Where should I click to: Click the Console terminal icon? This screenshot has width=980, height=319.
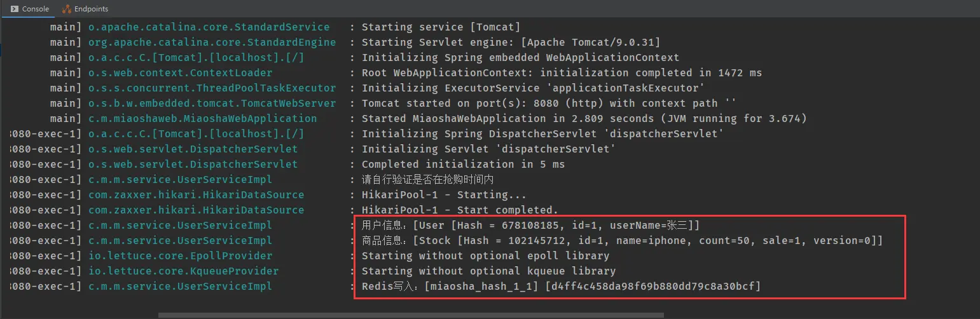coord(14,9)
